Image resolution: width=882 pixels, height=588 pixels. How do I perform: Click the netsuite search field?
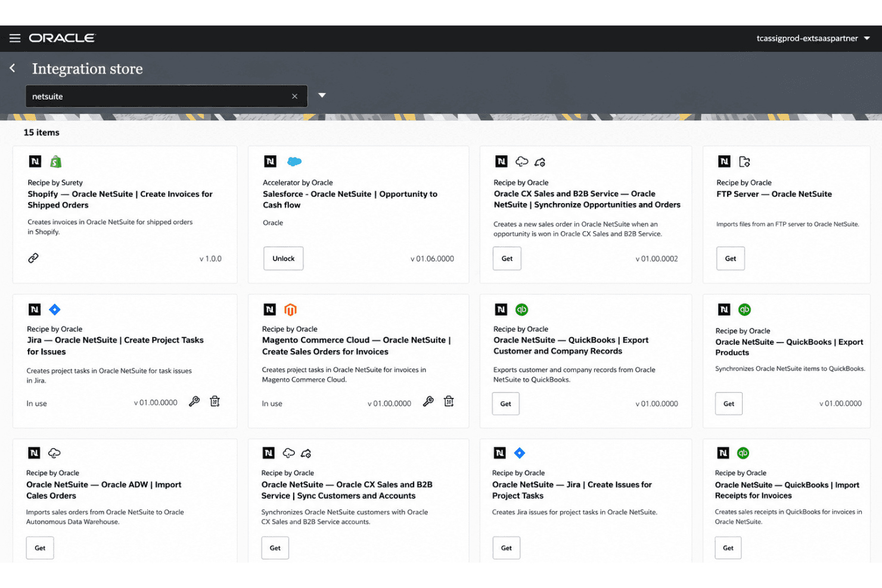coord(166,97)
